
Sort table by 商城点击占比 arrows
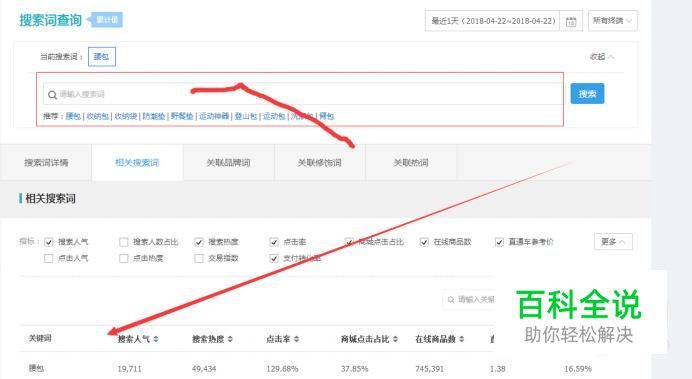[x=395, y=339]
